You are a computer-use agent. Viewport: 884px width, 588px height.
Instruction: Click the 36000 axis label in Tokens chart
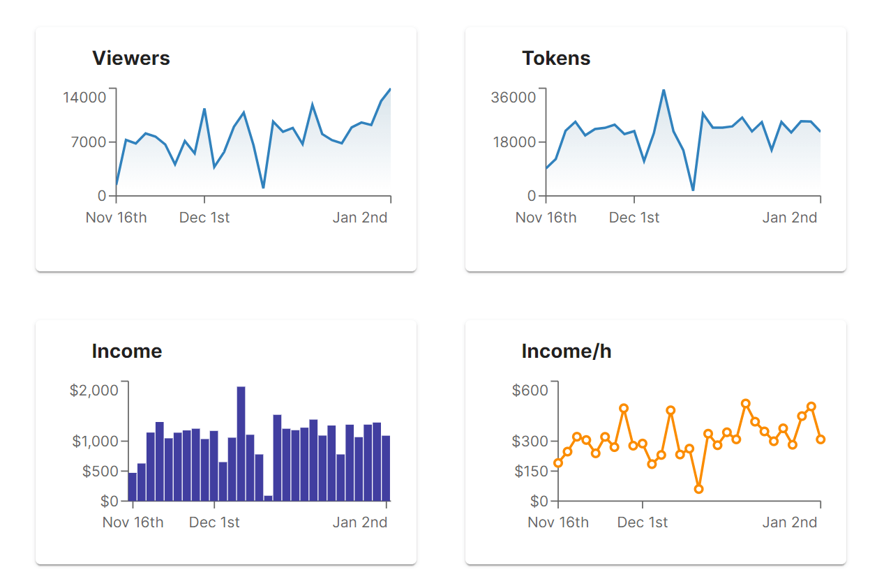[x=514, y=97]
